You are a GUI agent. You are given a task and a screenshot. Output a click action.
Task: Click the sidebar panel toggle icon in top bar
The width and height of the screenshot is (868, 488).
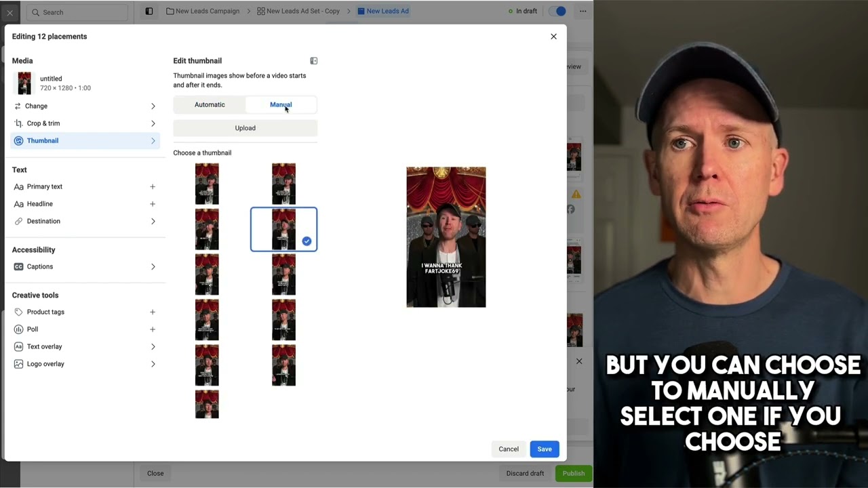[149, 11]
